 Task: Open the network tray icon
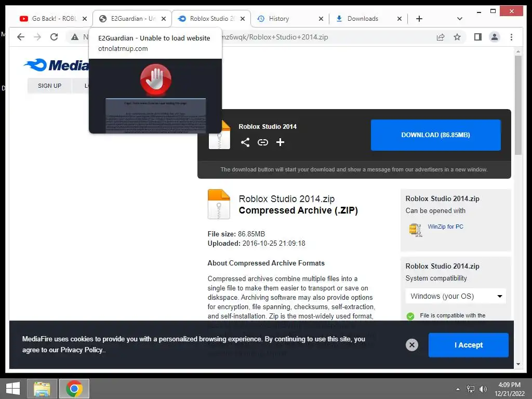471,389
